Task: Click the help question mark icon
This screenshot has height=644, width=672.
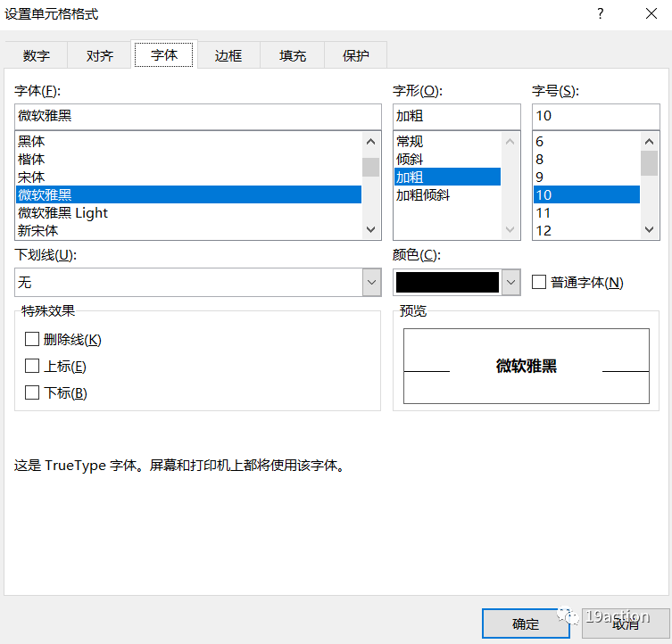Action: [600, 13]
